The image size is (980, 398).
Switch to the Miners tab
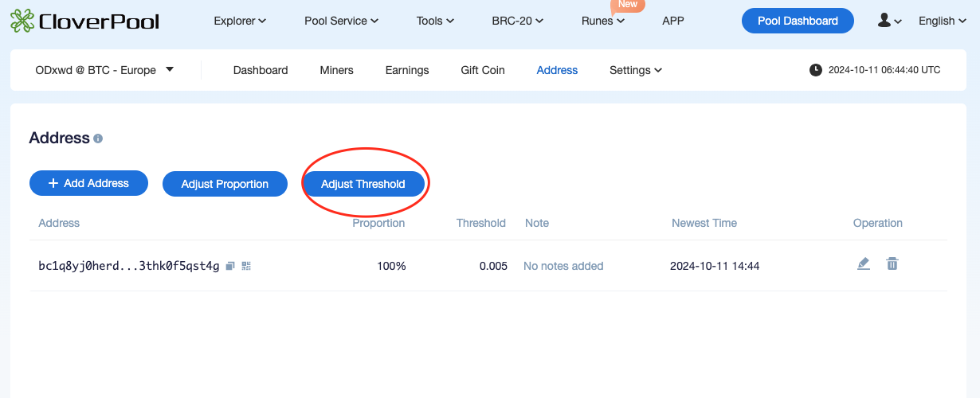[336, 70]
